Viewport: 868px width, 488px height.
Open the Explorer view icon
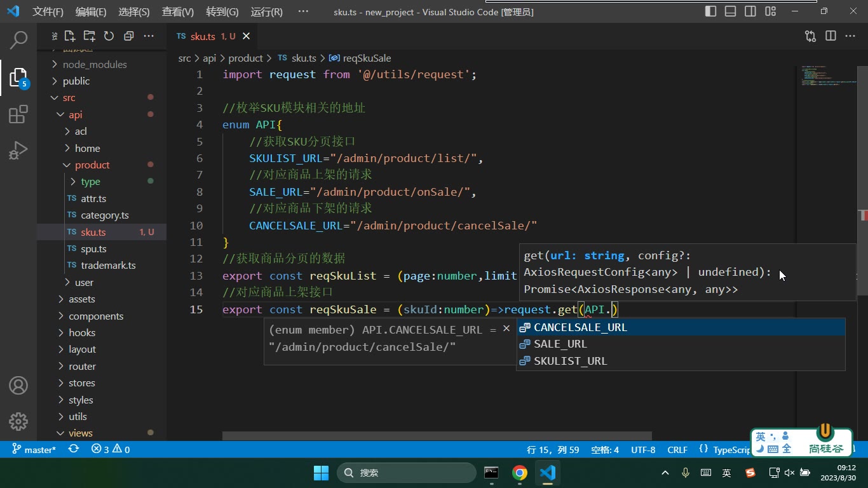point(18,78)
